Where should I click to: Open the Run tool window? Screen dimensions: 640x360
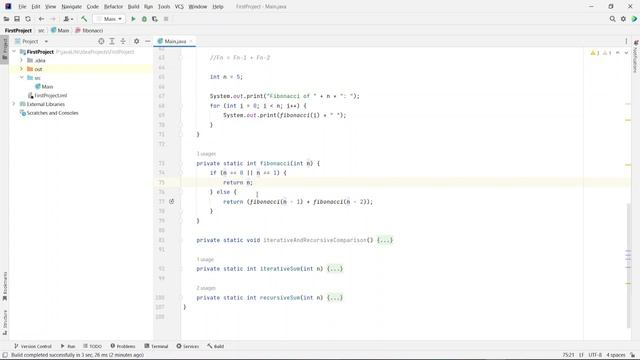[68, 346]
